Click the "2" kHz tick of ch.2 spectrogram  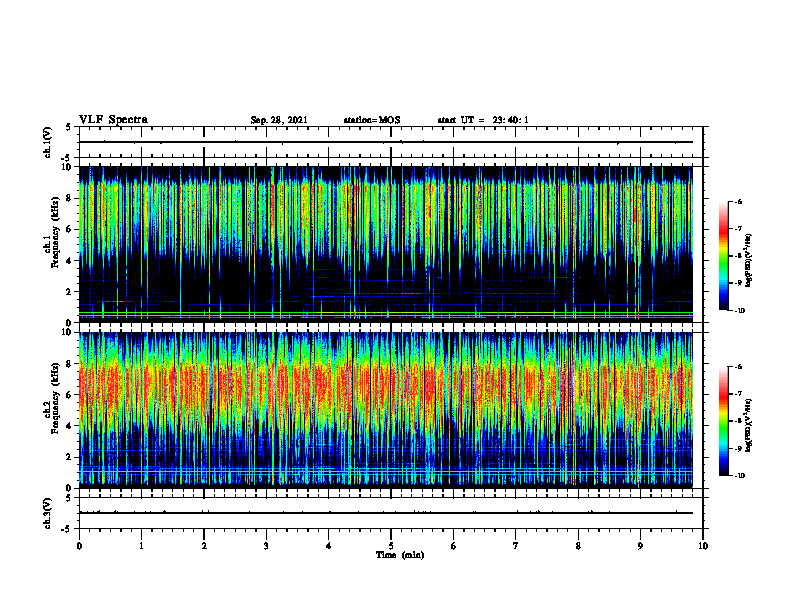tap(69, 457)
